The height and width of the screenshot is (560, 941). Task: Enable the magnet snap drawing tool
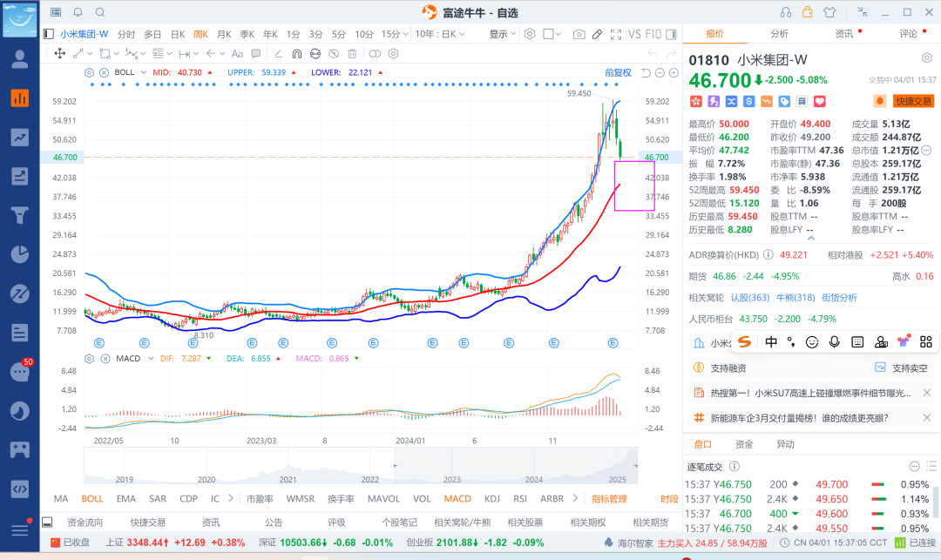pyautogui.click(x=296, y=54)
